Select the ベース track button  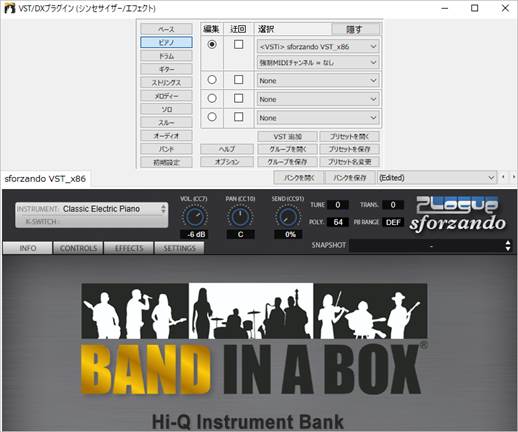click(166, 29)
